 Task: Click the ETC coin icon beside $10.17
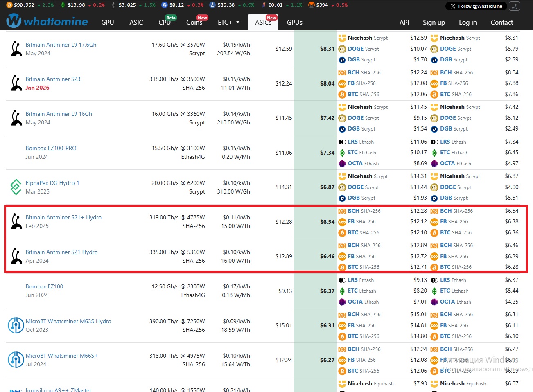[x=342, y=153]
